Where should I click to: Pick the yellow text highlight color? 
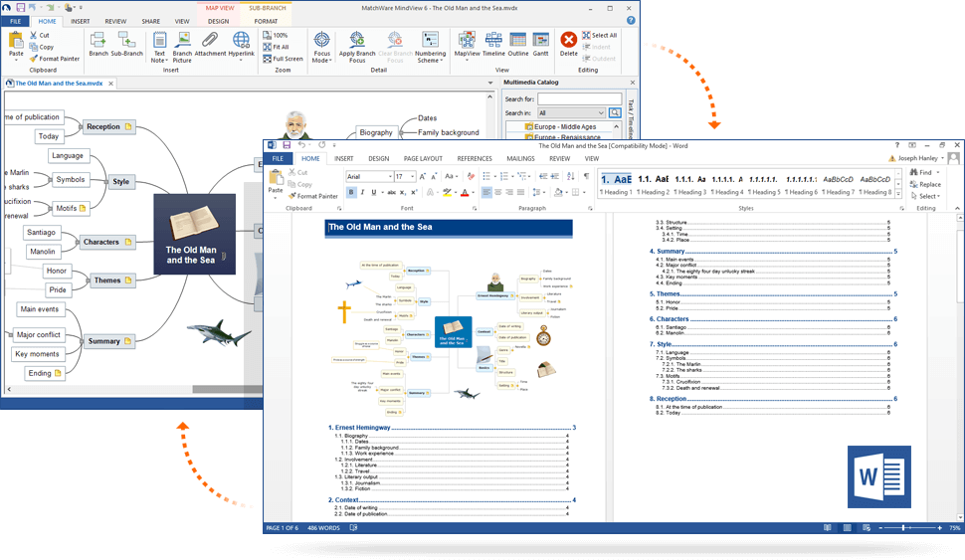coord(448,192)
